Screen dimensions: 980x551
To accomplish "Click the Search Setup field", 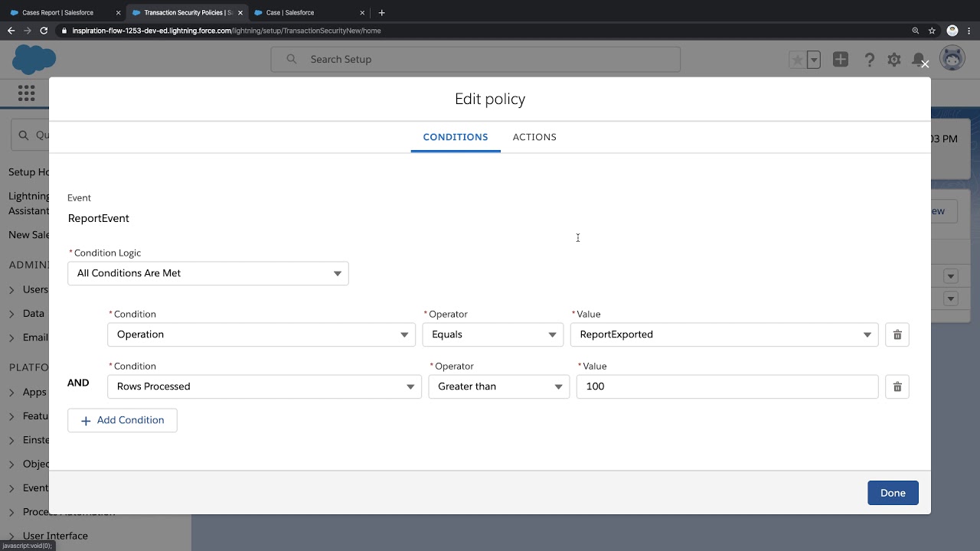I will click(x=475, y=59).
